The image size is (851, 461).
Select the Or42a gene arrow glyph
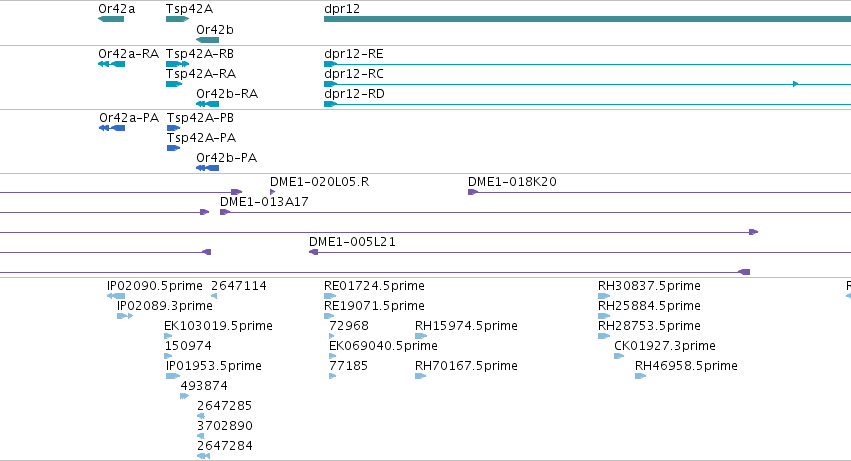(111, 19)
